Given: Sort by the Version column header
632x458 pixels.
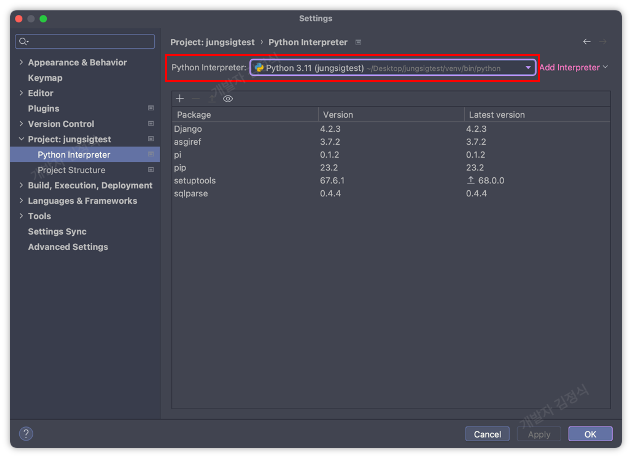Looking at the screenshot, I should pos(391,114).
